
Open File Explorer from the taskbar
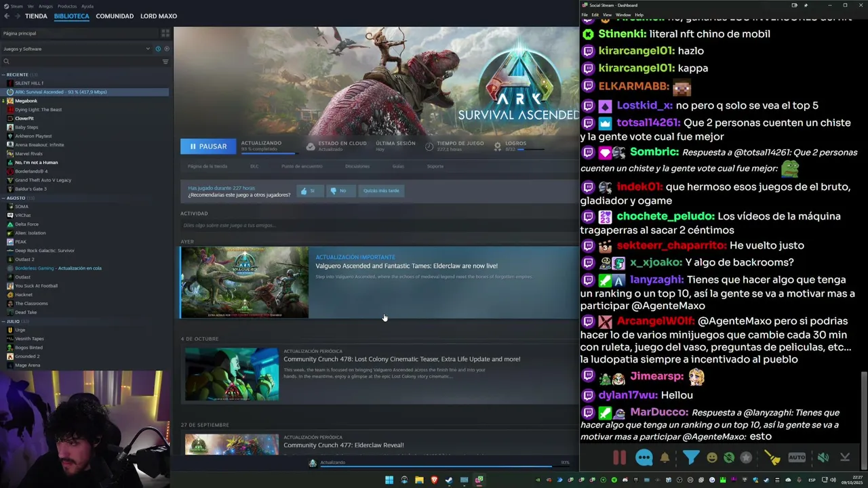pos(419,480)
